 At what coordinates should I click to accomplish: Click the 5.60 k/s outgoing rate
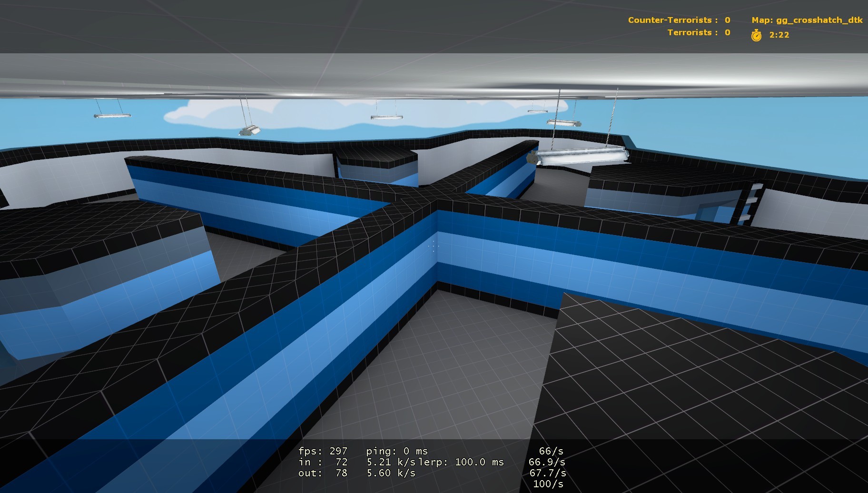coord(391,473)
